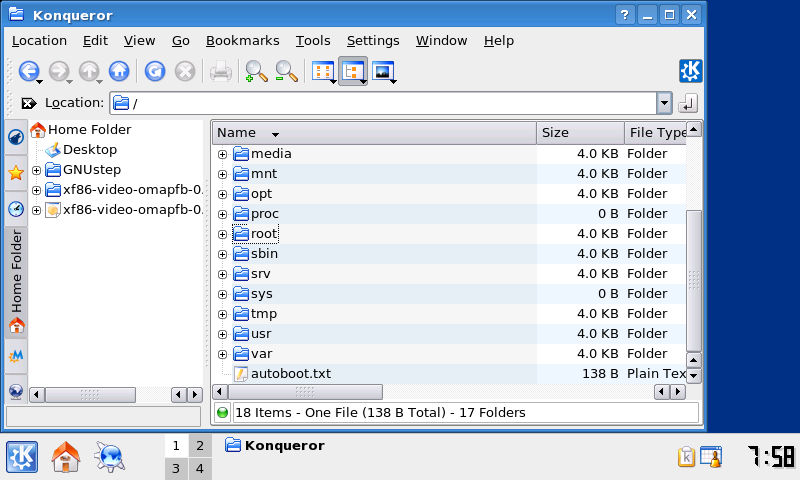This screenshot has width=800, height=480.
Task: Clear the Location bar with the clear icon
Action: click(28, 103)
